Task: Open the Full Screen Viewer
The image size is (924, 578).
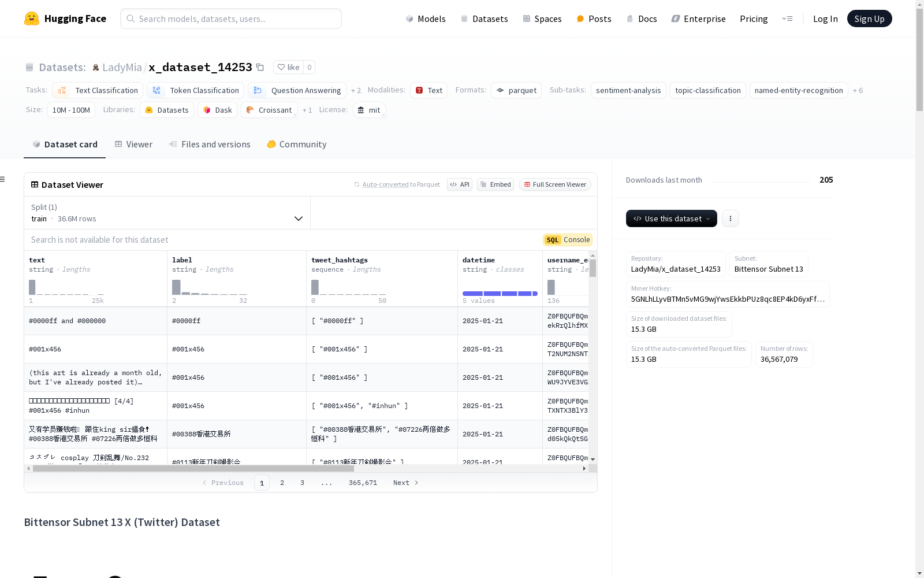Action: (555, 184)
